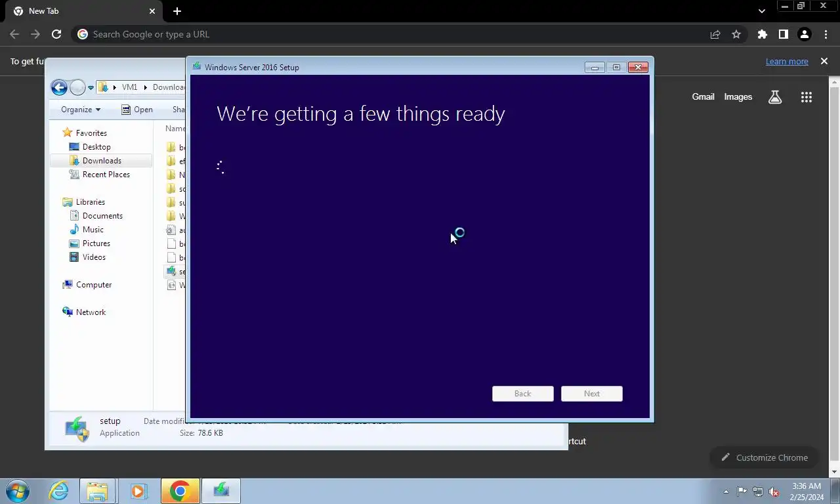
Task: Toggle Chrome side panel icon
Action: (x=783, y=34)
